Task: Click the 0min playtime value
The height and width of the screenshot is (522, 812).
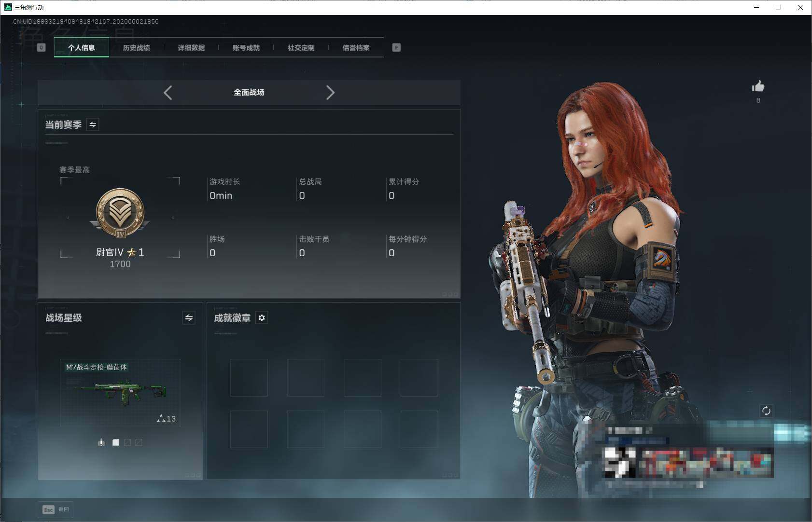Action: (x=221, y=196)
